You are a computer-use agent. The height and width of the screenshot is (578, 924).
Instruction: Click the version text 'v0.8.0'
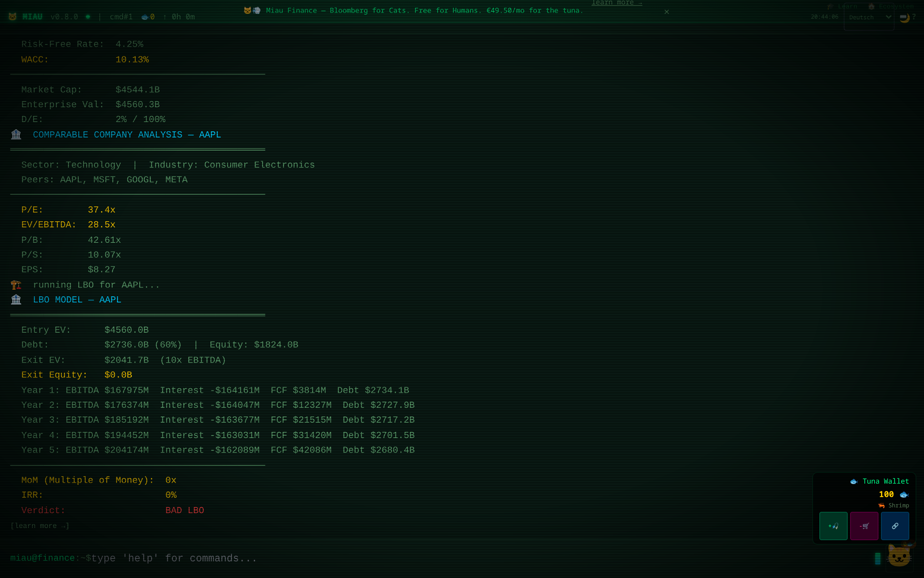point(64,17)
